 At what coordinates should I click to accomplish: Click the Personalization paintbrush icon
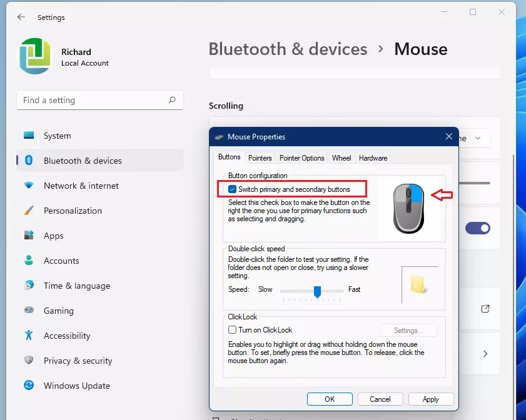[29, 211]
